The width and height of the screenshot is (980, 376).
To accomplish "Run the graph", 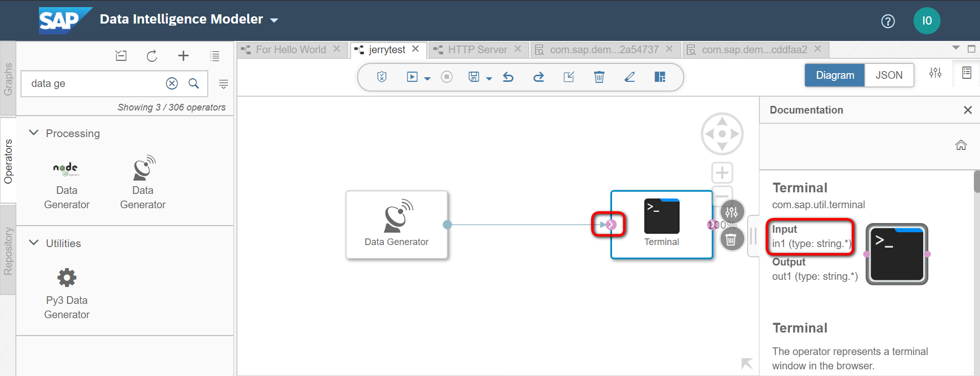I will coord(412,77).
